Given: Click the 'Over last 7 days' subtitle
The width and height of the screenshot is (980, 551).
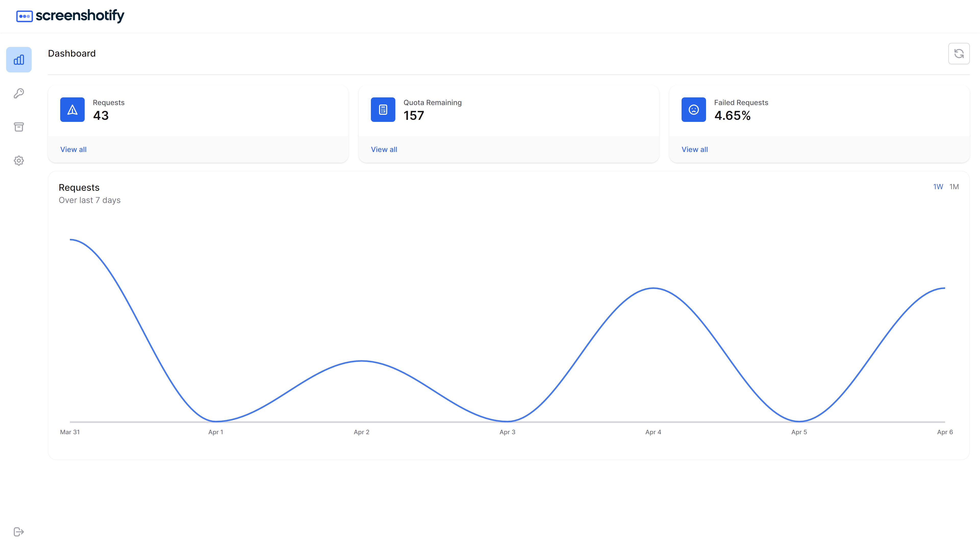Looking at the screenshot, I should point(90,200).
